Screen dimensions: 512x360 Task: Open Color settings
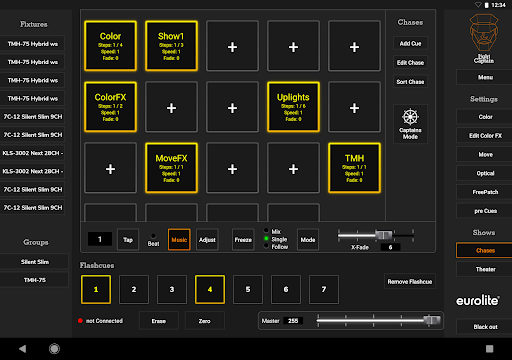pyautogui.click(x=485, y=117)
